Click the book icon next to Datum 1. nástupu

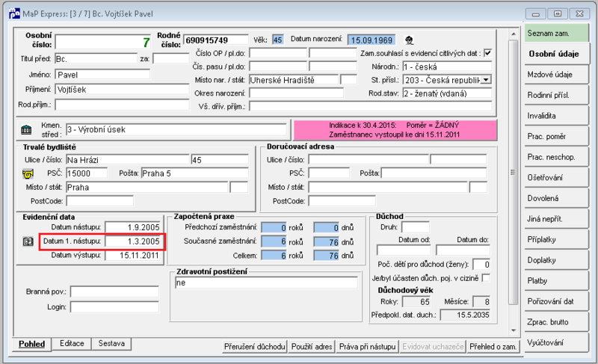click(x=28, y=241)
